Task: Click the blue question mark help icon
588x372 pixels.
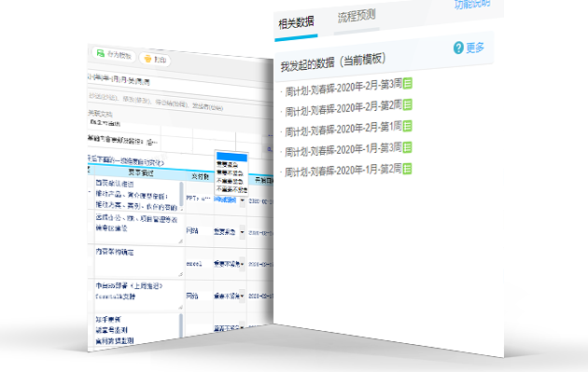Action: [458, 48]
